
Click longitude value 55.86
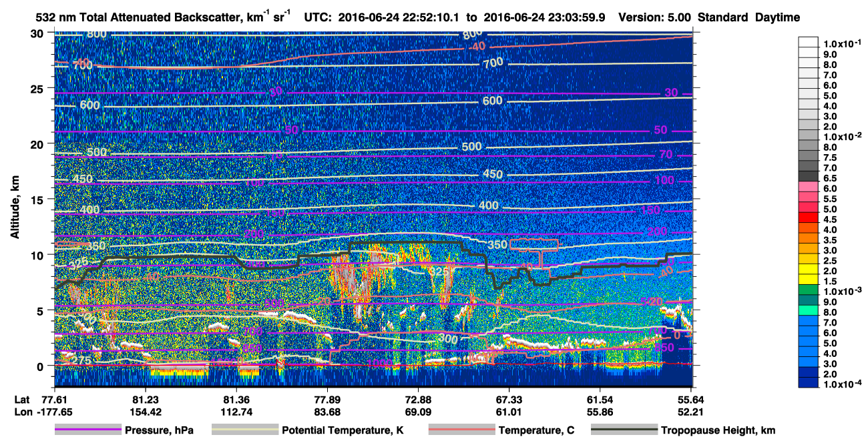600,412
